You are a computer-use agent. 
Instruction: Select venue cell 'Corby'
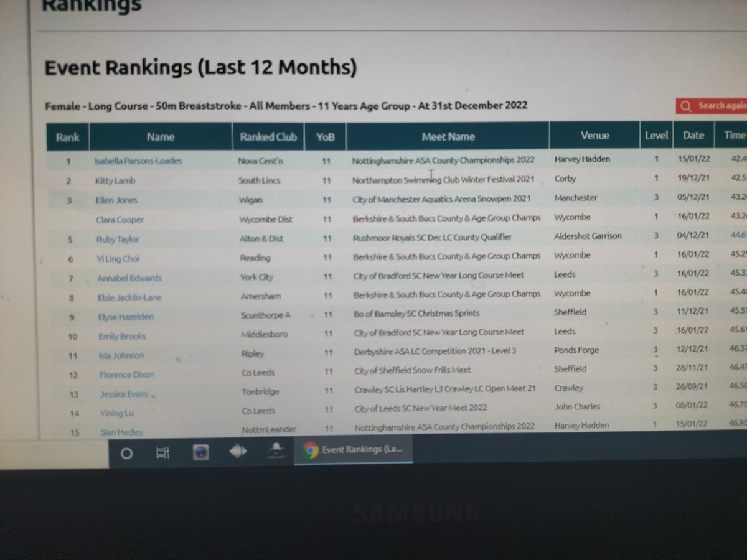point(565,179)
